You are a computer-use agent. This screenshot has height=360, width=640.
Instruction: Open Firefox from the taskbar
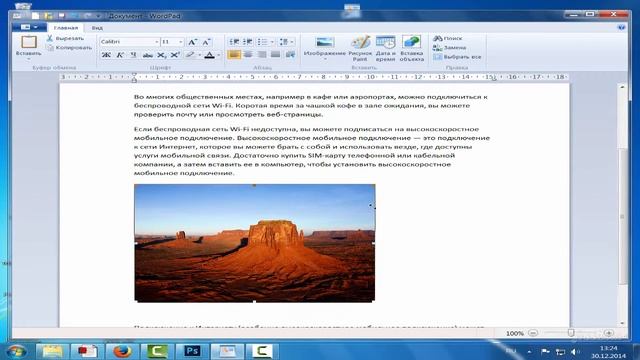122,351
